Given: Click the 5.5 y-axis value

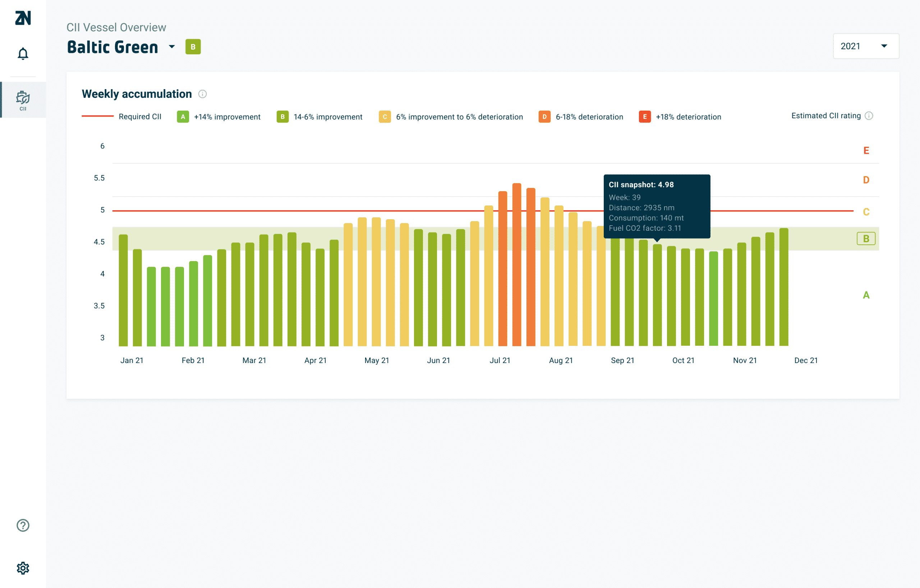Looking at the screenshot, I should 99,178.
